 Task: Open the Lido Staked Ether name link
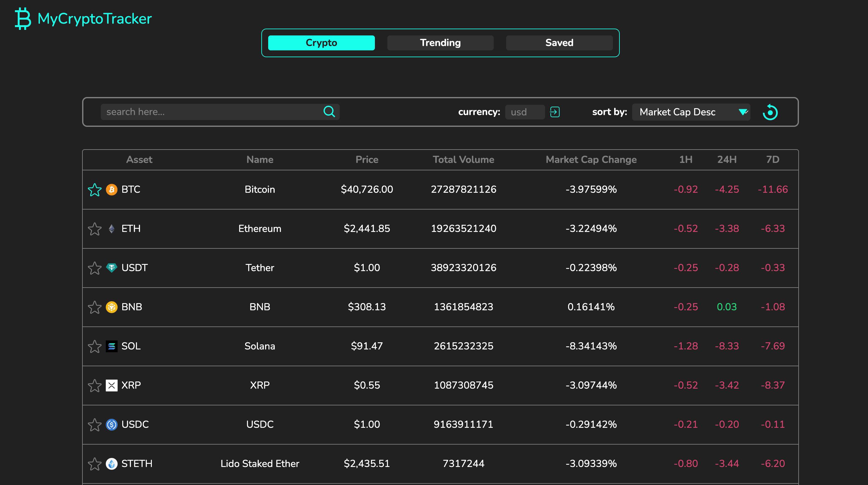pyautogui.click(x=260, y=464)
